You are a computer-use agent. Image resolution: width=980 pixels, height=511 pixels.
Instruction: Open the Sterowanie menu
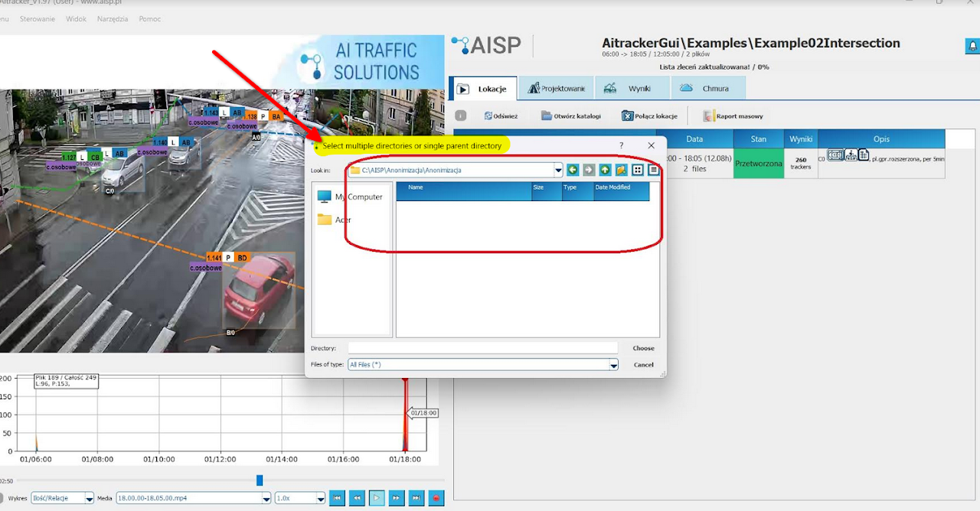(x=36, y=18)
